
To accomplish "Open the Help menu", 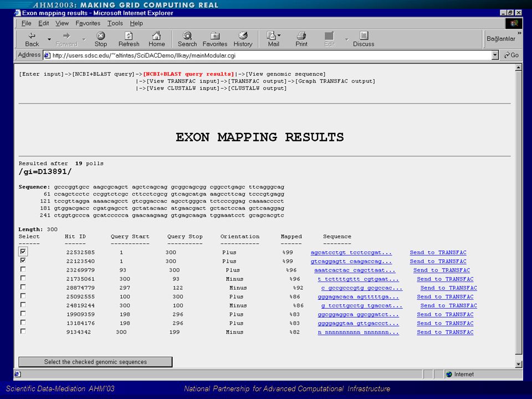I will pos(136,23).
